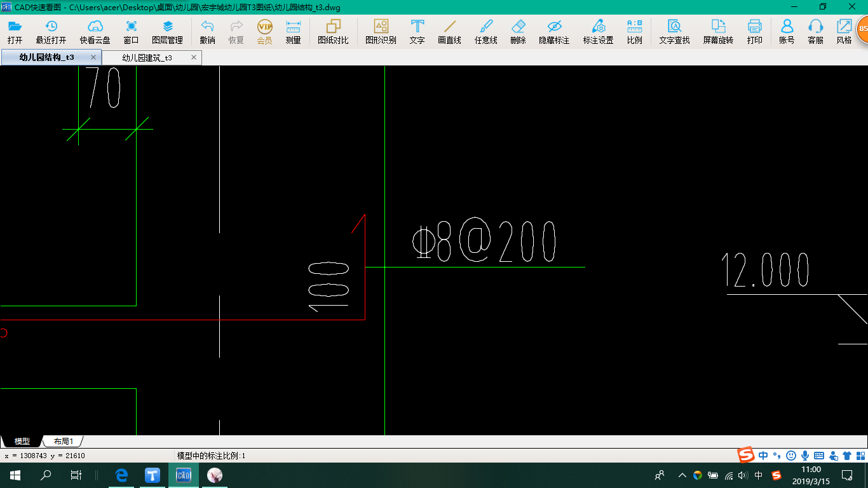868x488 pixels.
Task: Open the Windows Start menu
Action: (x=15, y=475)
